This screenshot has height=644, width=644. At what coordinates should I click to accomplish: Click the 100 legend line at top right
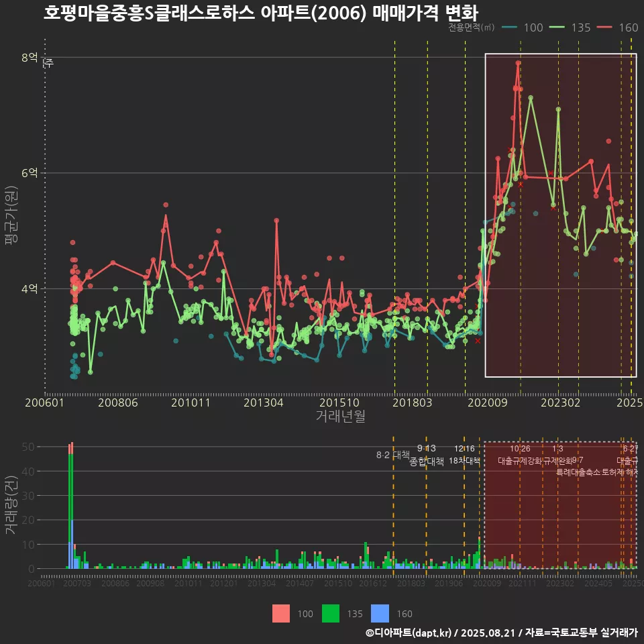click(x=510, y=28)
